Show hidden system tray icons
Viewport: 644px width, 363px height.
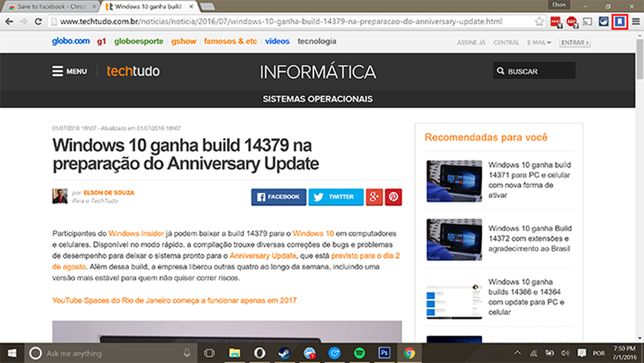tap(517, 353)
